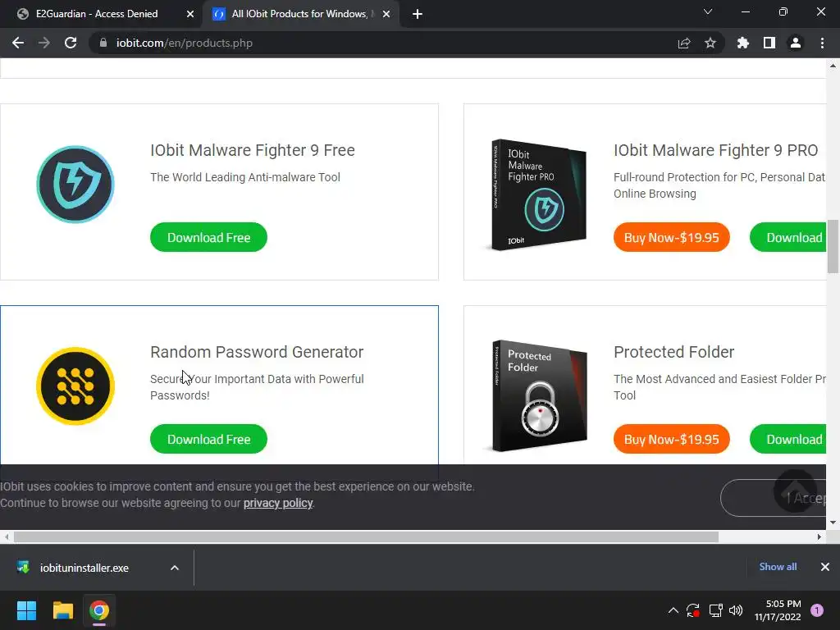Click the browser back arrow

18,43
